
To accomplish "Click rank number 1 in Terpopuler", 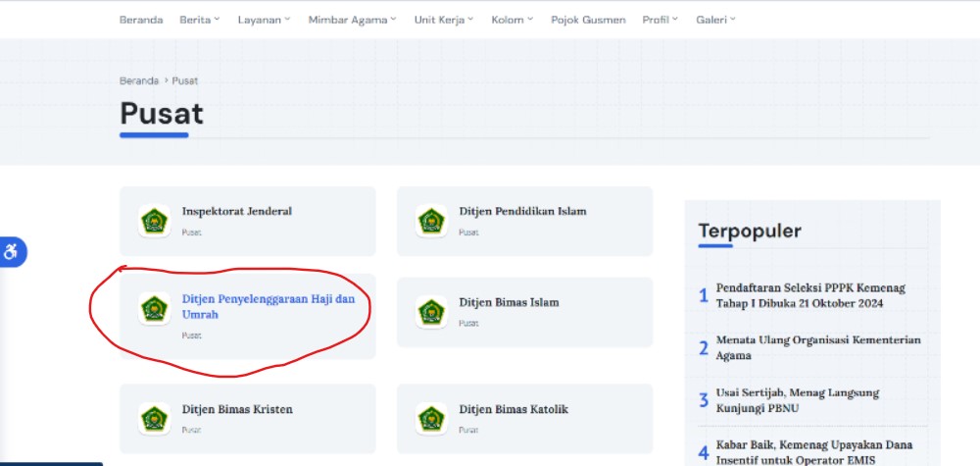I will [703, 295].
